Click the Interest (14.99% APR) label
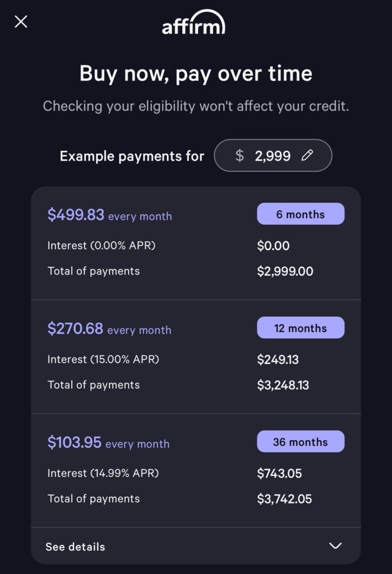This screenshot has height=574, width=392. click(103, 473)
